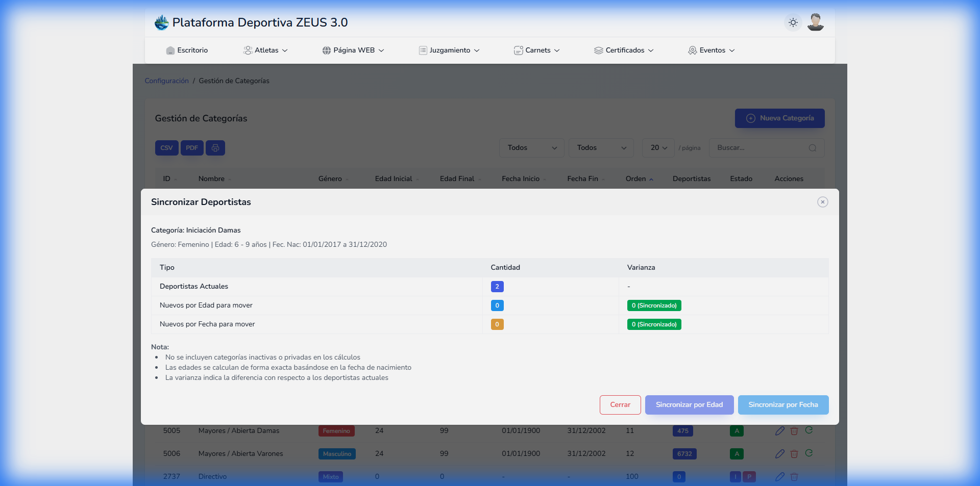
Task: Open the Atletas menu
Action: pos(266,50)
